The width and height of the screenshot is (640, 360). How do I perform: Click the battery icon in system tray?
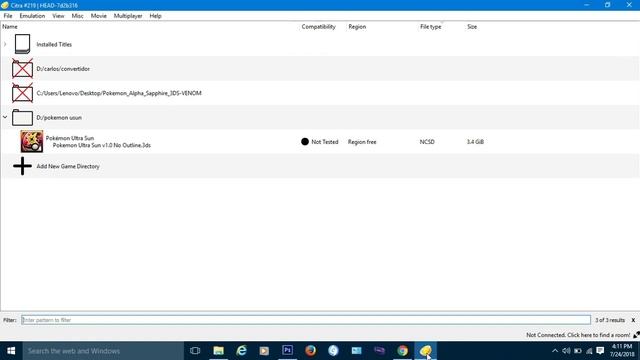(x=578, y=351)
